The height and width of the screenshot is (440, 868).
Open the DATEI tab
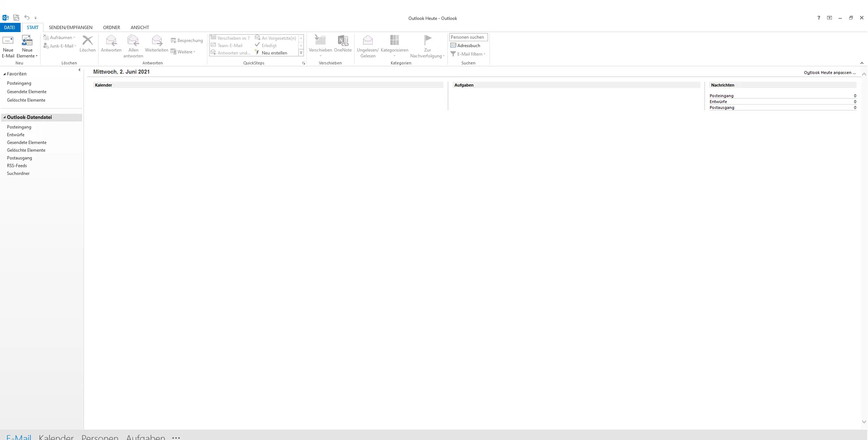point(10,28)
